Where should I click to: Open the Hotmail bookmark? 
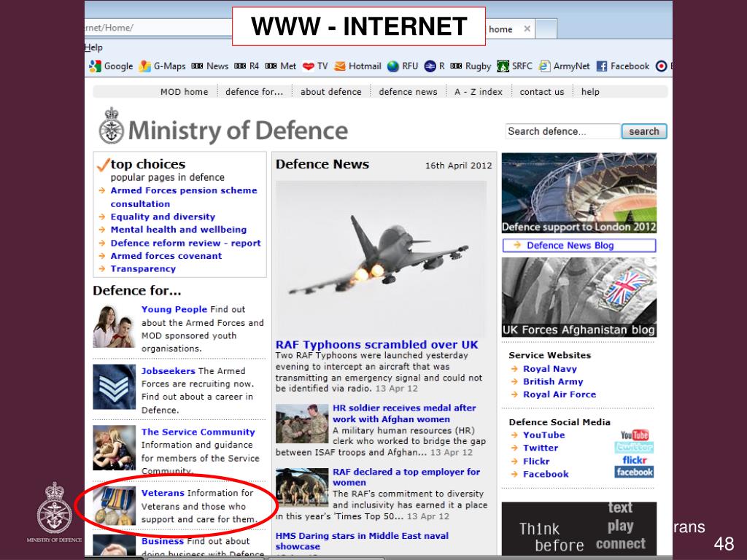point(357,66)
